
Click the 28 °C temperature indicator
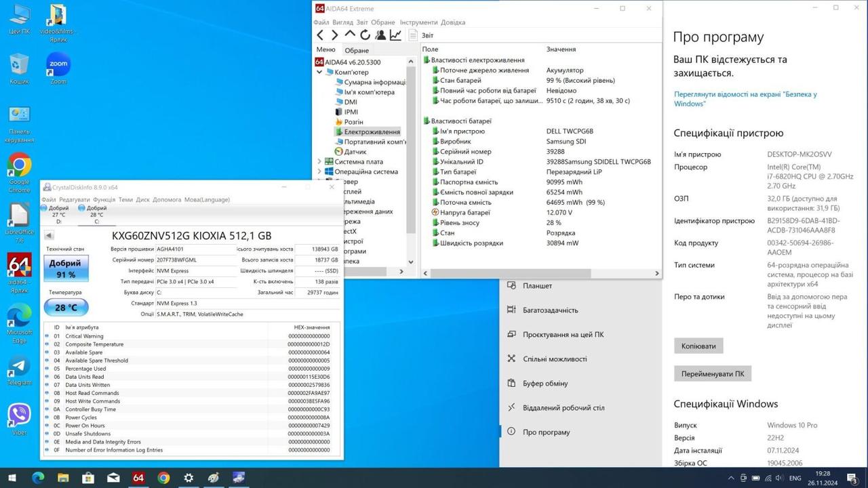[66, 307]
